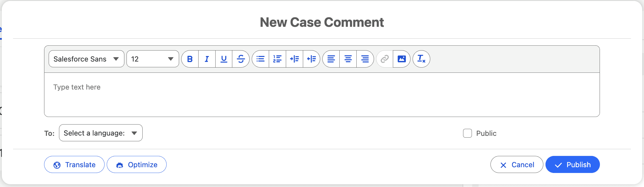This screenshot has height=187, width=644.
Task: Open the Salesforce Sans font dropdown
Action: (86, 59)
